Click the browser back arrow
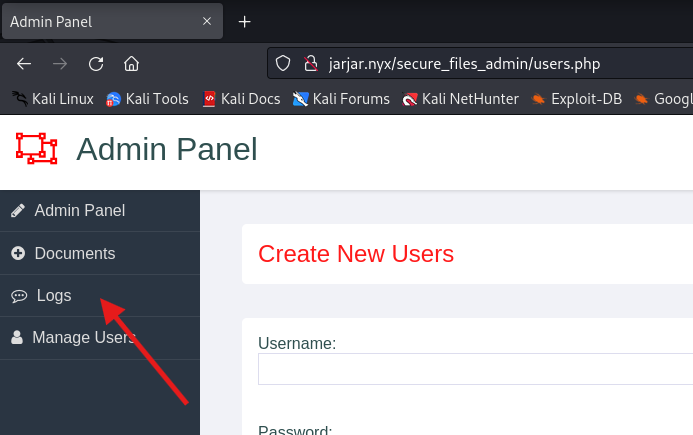This screenshot has height=435, width=693. point(24,64)
